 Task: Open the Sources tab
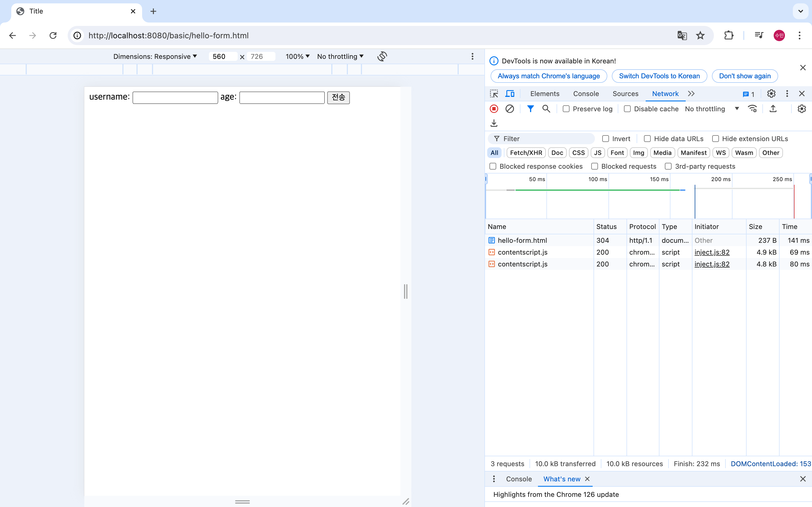tap(625, 94)
